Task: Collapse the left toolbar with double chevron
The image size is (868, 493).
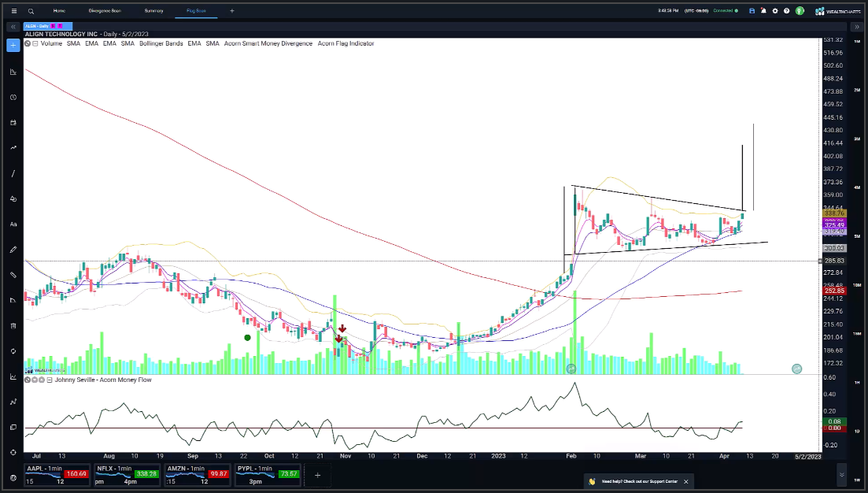Action: coord(13,27)
